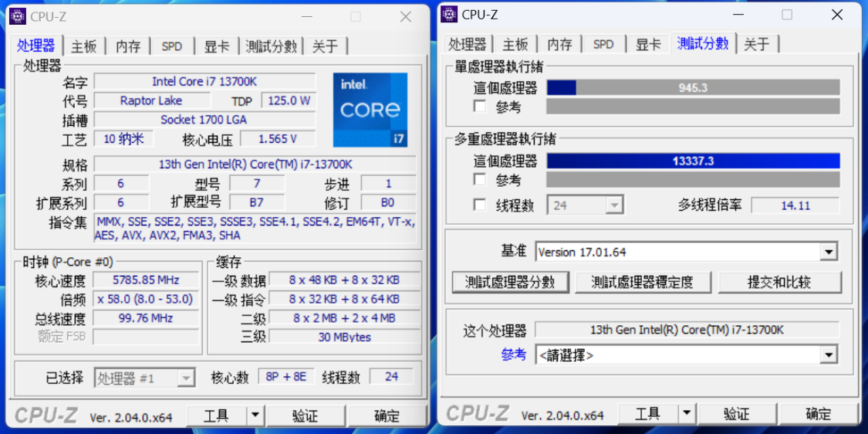This screenshot has height=434, width=868.
Task: Open the 基准 version dropdown
Action: click(x=828, y=253)
